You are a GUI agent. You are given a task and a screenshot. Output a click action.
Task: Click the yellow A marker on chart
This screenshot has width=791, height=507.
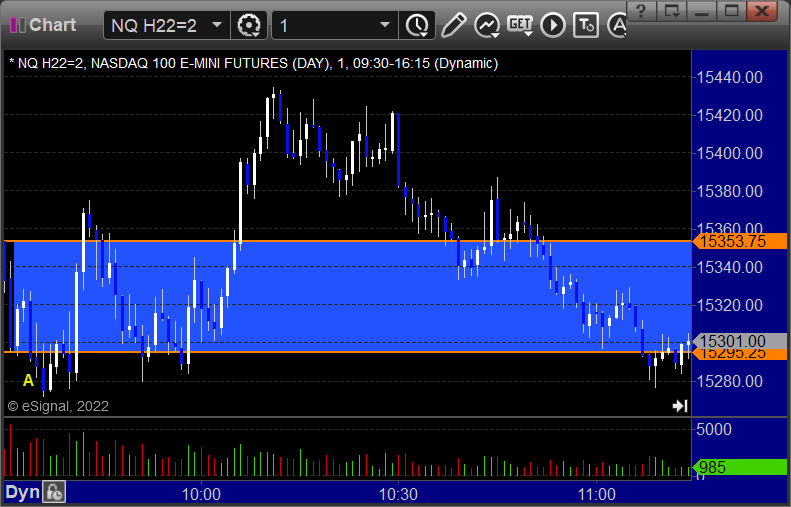coord(28,380)
